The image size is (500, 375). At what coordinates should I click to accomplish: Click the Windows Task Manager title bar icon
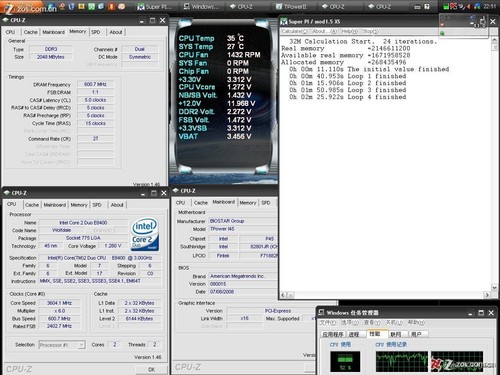(321, 312)
